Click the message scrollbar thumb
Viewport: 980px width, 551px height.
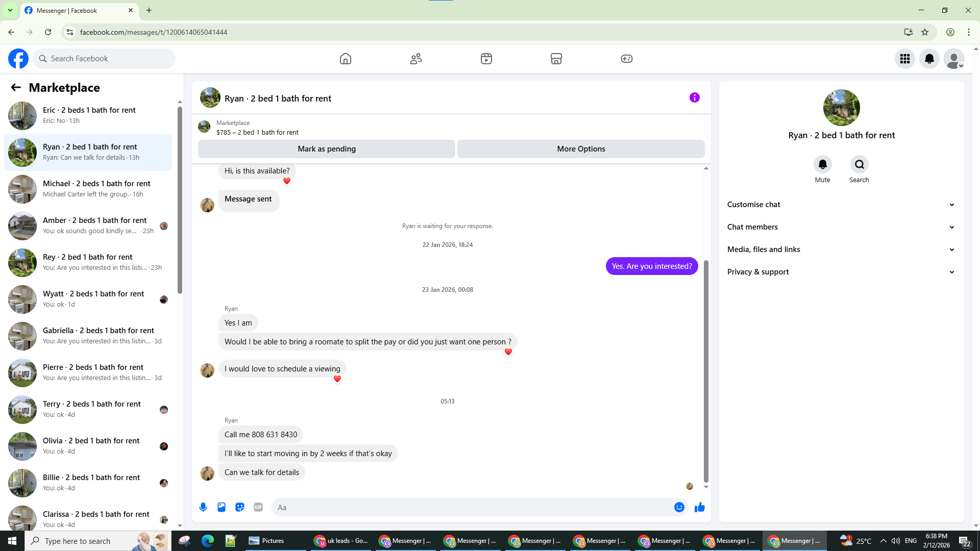click(706, 371)
